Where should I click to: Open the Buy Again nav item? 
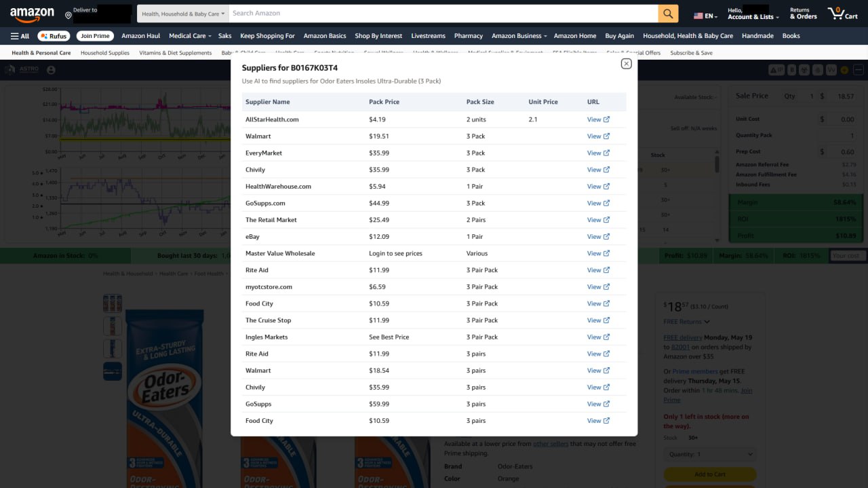pyautogui.click(x=619, y=36)
